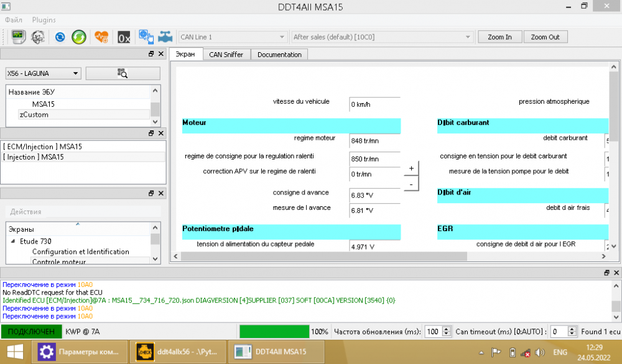The height and width of the screenshot is (364, 622).
Task: Click the regime moteur value field 848 tr/mn
Action: tap(374, 140)
